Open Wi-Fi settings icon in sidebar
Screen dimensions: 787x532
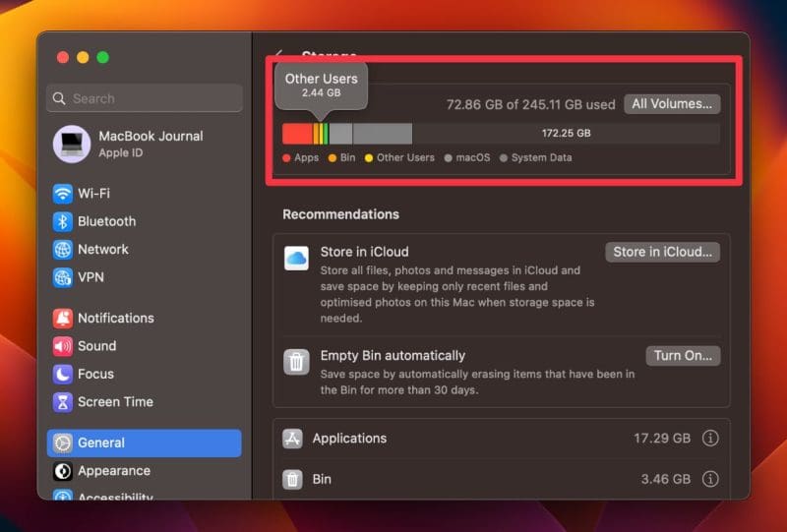click(63, 193)
